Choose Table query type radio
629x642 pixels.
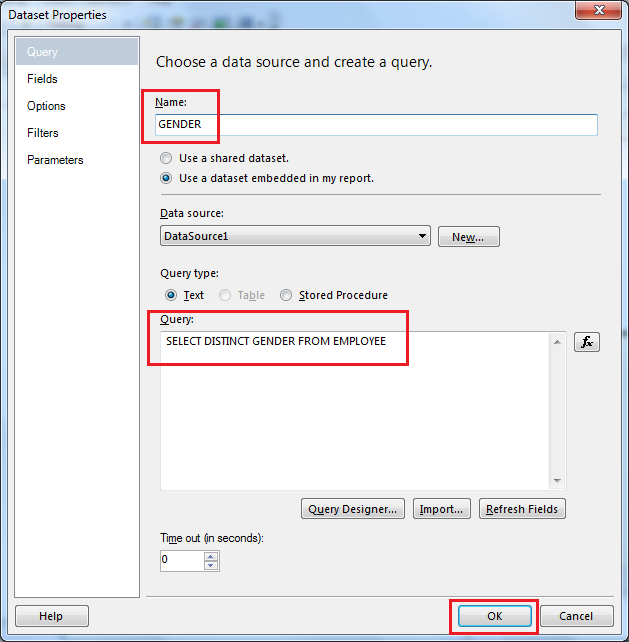pyautogui.click(x=225, y=295)
